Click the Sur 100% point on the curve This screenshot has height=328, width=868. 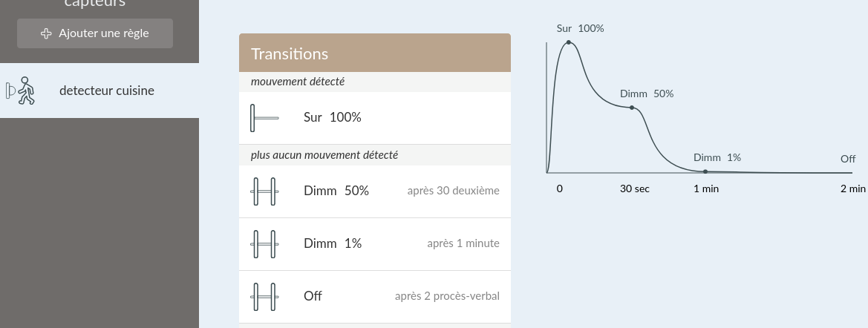569,42
